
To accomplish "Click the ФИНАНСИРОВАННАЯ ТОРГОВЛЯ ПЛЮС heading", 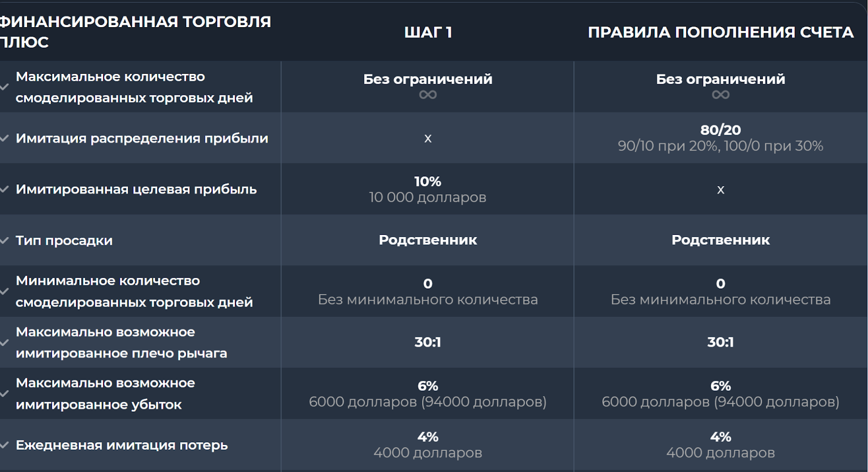I will point(135,31).
